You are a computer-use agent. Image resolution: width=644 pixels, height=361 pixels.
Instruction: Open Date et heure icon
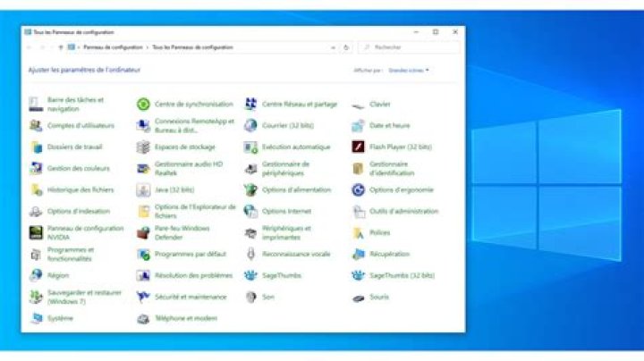[x=358, y=125]
